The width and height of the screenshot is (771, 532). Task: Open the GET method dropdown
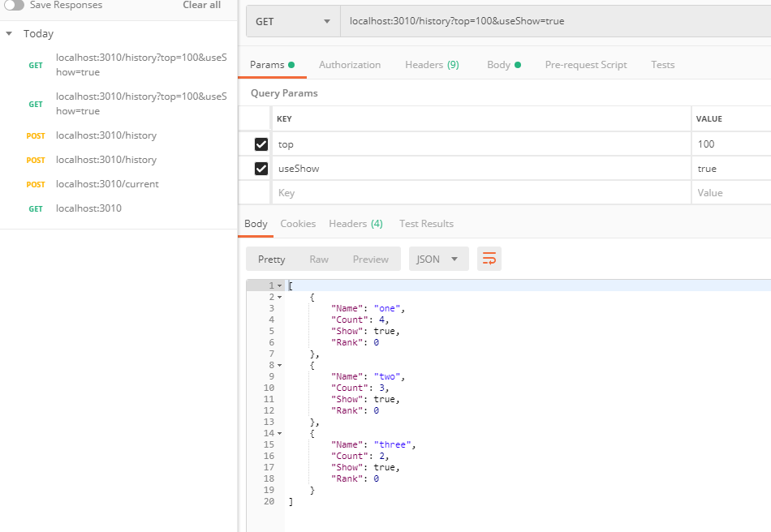click(x=293, y=22)
